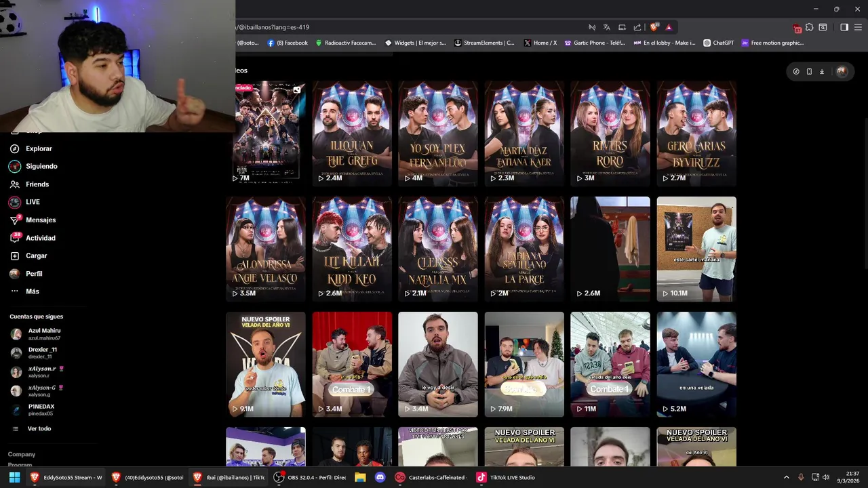Go to Siguiendo feed

pyautogui.click(x=33, y=166)
